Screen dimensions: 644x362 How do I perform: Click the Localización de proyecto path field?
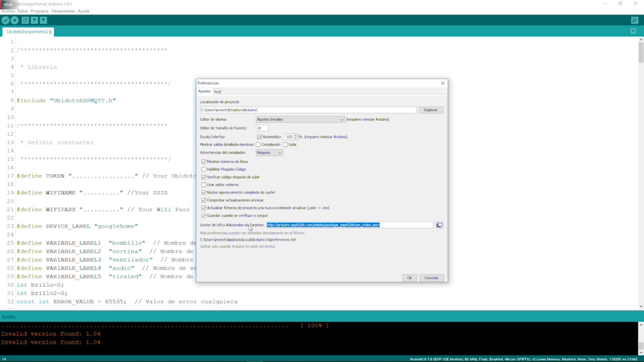[x=308, y=110]
